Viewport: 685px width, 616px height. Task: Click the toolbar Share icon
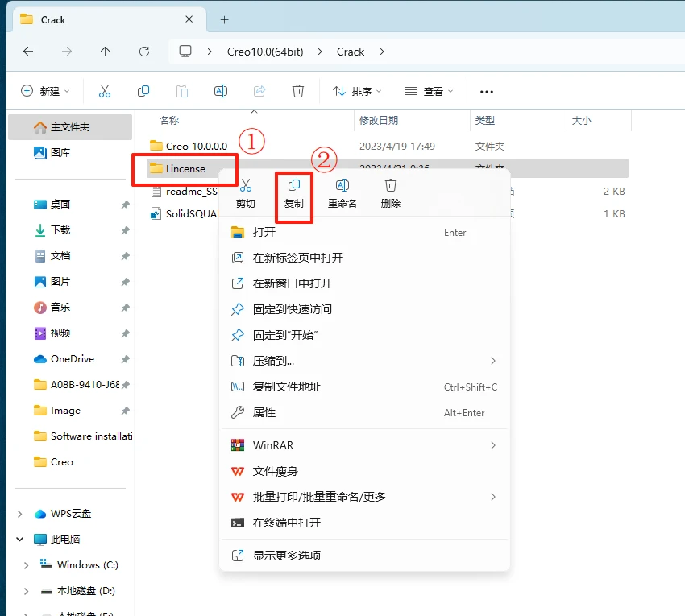tap(259, 91)
